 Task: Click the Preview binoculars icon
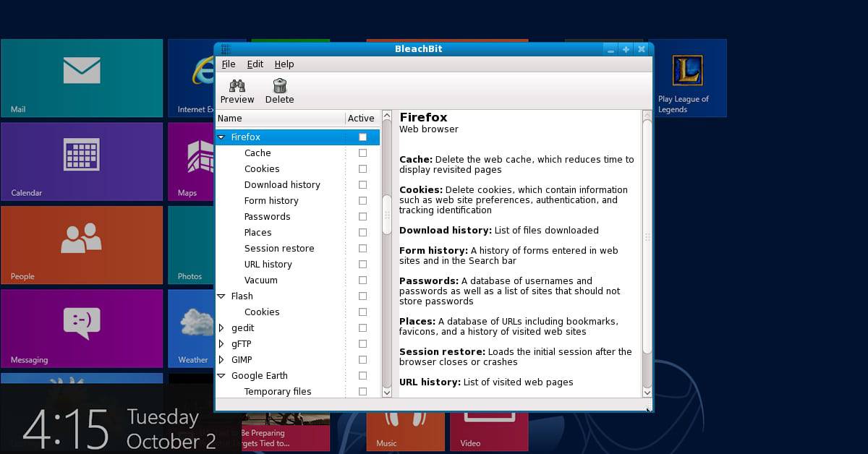[237, 86]
